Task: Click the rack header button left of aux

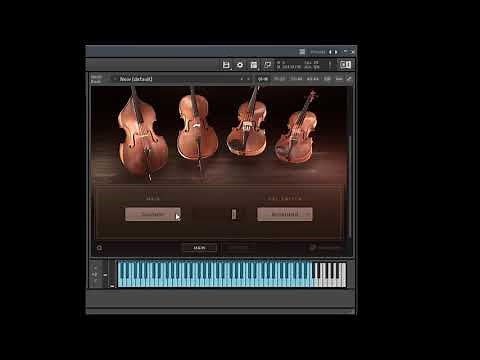Action: (x=327, y=79)
